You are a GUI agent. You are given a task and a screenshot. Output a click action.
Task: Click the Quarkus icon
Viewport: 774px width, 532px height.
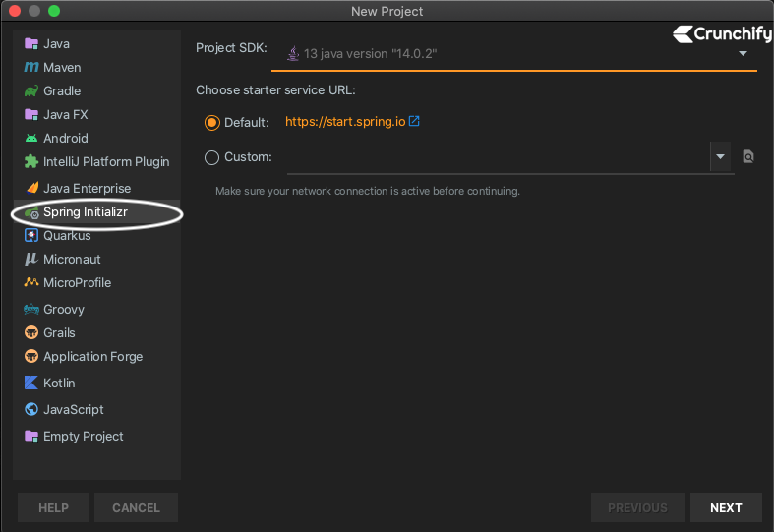[x=31, y=235]
